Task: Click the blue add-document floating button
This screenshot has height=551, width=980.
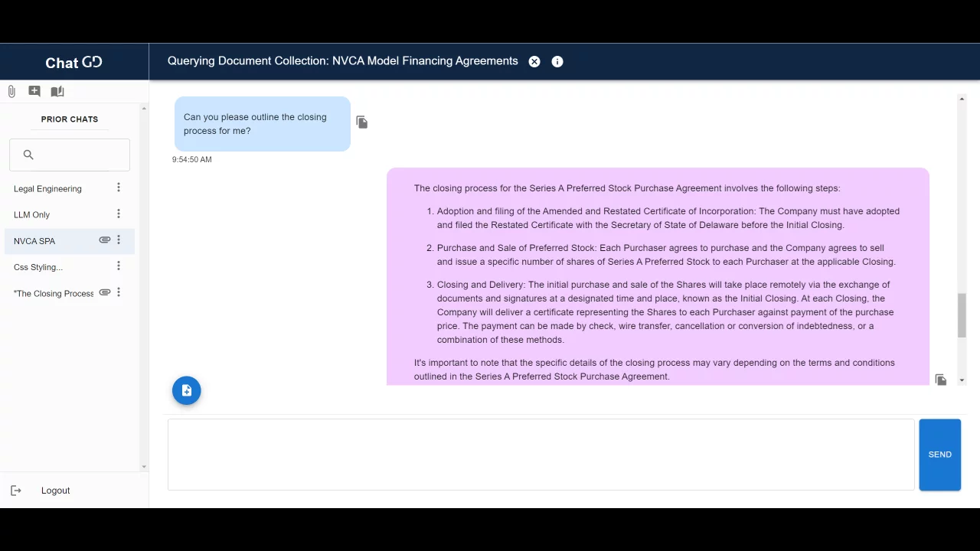Action: tap(187, 391)
